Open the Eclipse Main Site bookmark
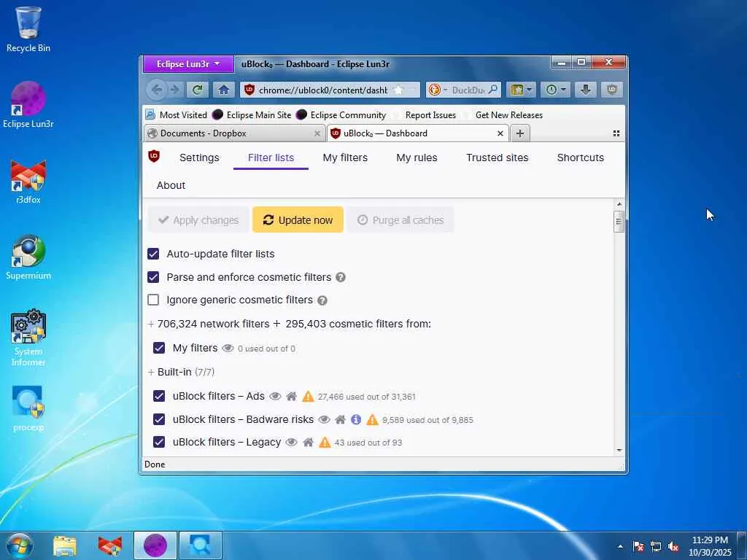This screenshot has width=747, height=560. coord(252,115)
